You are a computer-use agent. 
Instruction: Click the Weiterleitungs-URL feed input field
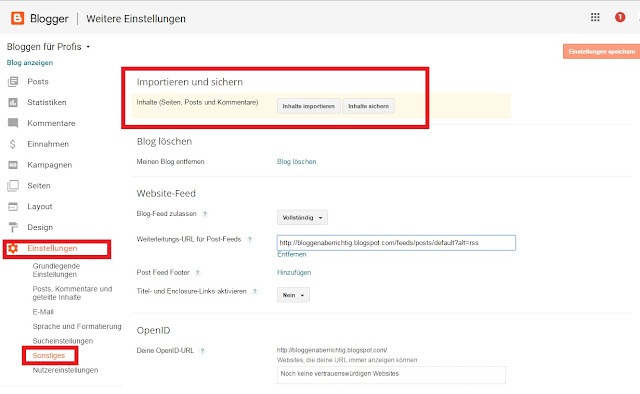click(x=396, y=243)
